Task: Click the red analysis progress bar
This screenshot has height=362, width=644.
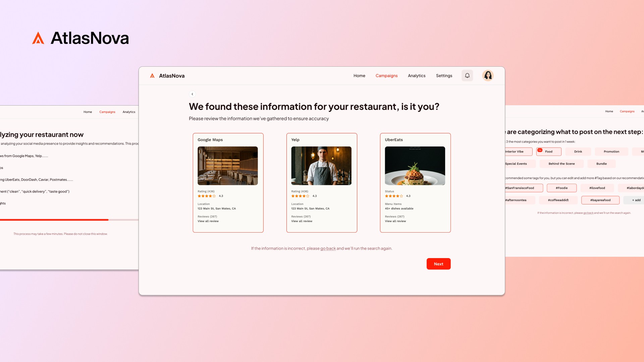Action: (x=54, y=220)
